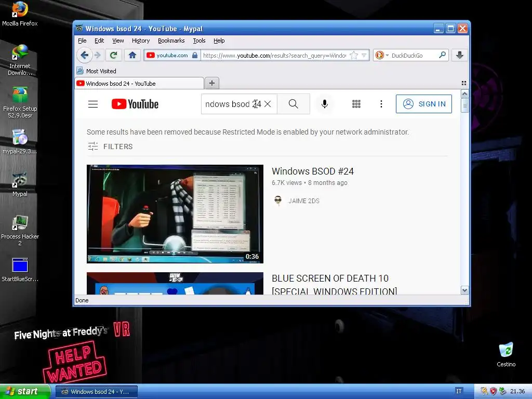This screenshot has height=399, width=532.
Task: Open Internet Download Manager desktop icon
Action: 20,60
